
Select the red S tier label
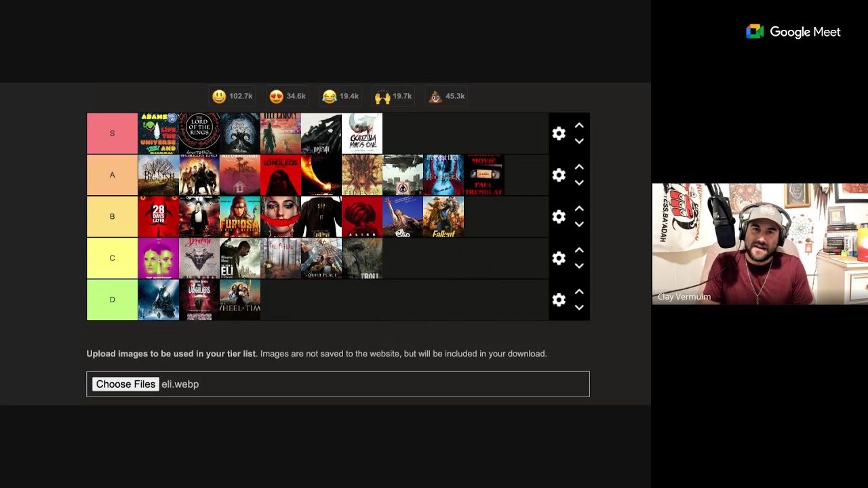(112, 134)
